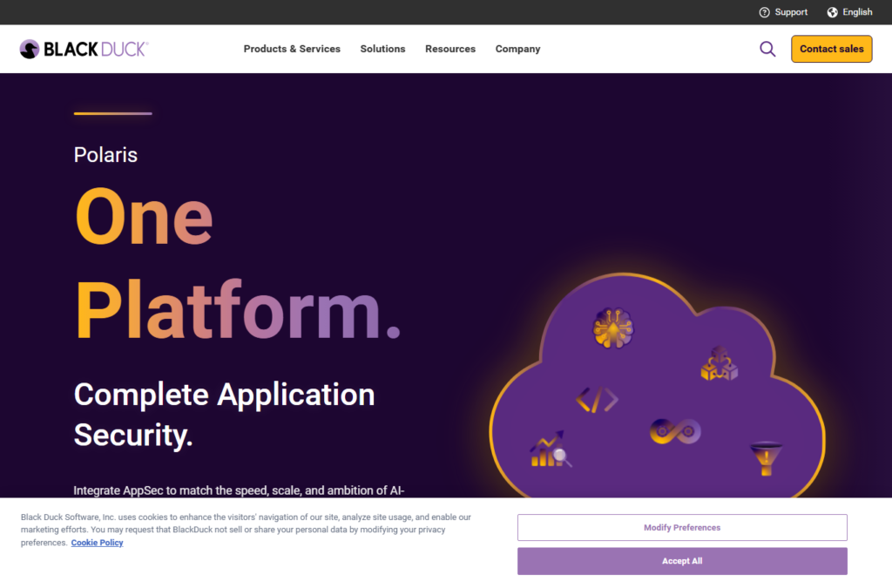Open the Solutions menu

383,49
